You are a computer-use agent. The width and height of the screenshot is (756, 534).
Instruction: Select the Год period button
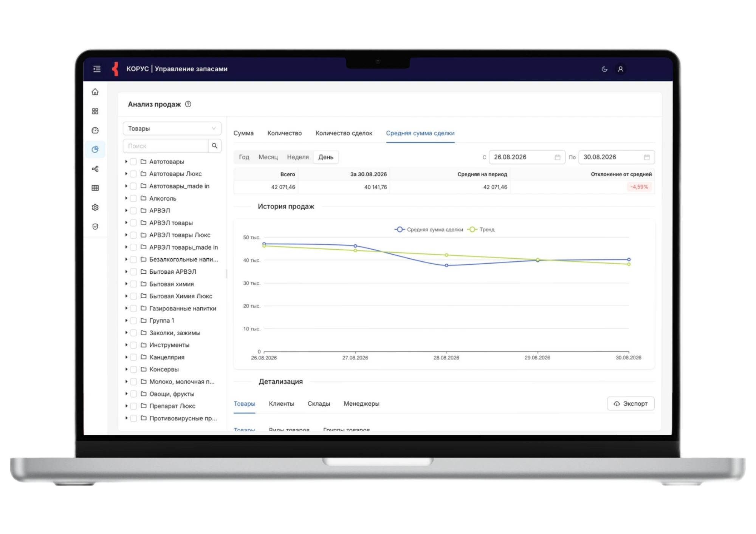pos(244,157)
